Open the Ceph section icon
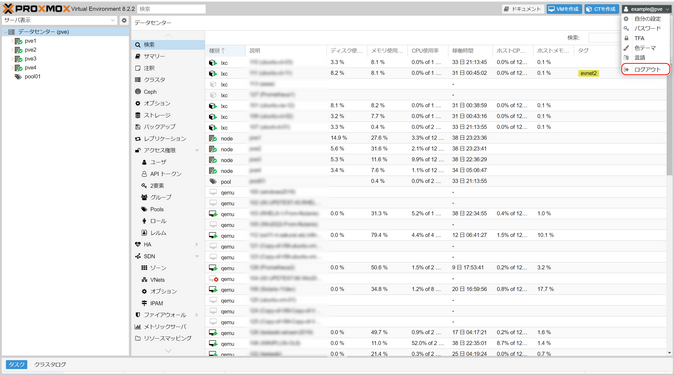Viewport: 674px width, 375px height. pos(138,92)
